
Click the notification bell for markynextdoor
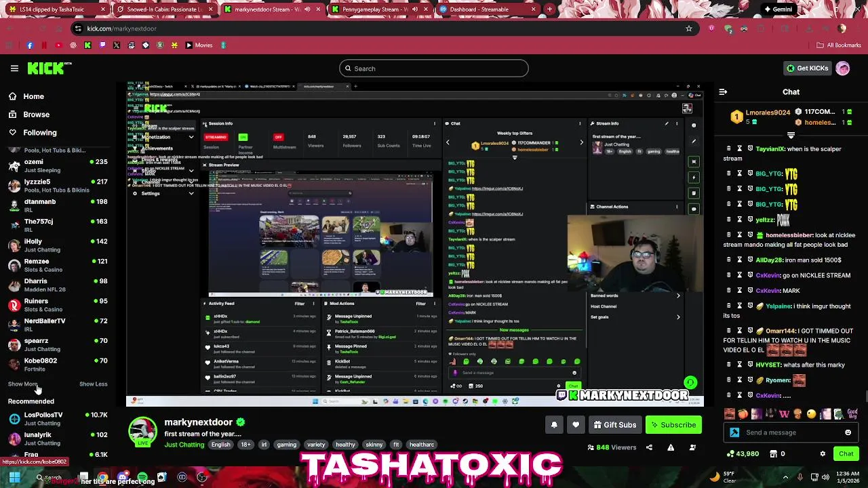click(x=554, y=425)
